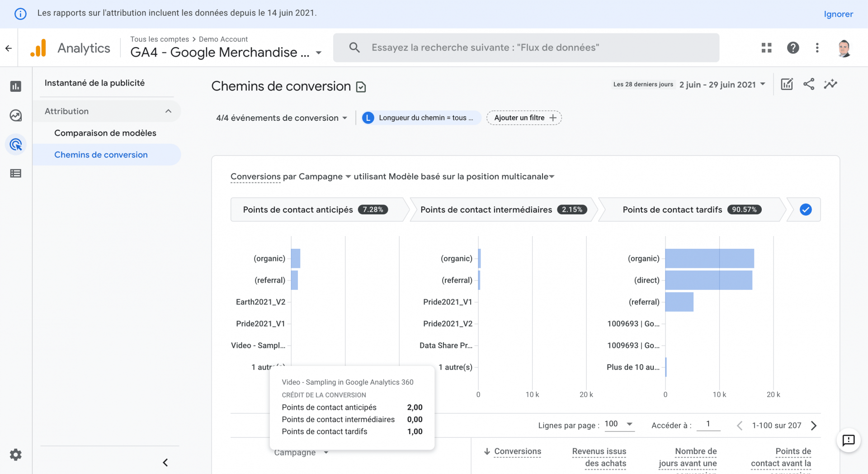Click the (organic) bar in early touchpoints chart
868x474 pixels.
click(x=296, y=258)
